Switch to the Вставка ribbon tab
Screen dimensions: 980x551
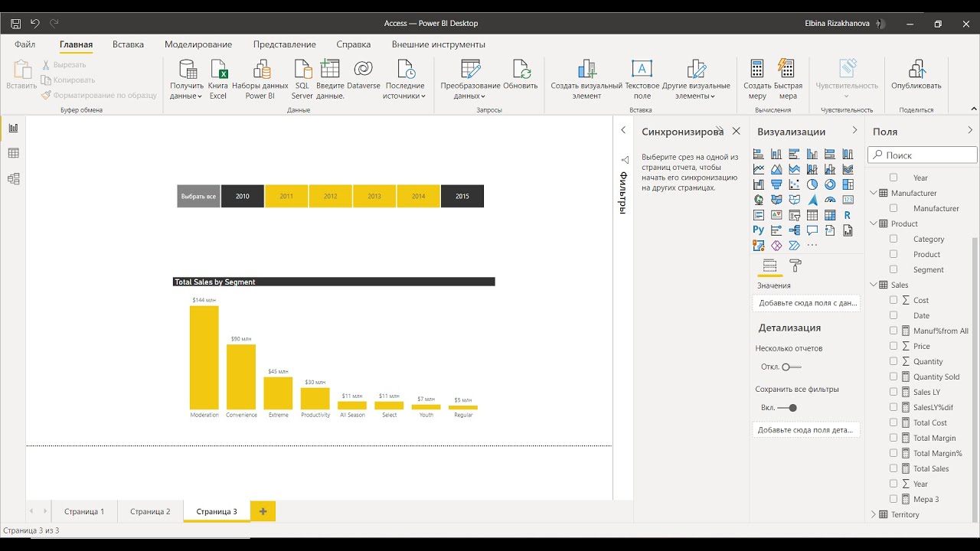point(128,44)
